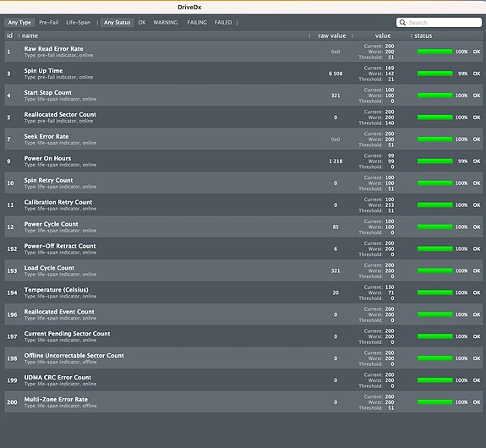This screenshot has width=486, height=448.
Task: Click raw value 6 of Power-Off Retract Count
Action: point(336,249)
